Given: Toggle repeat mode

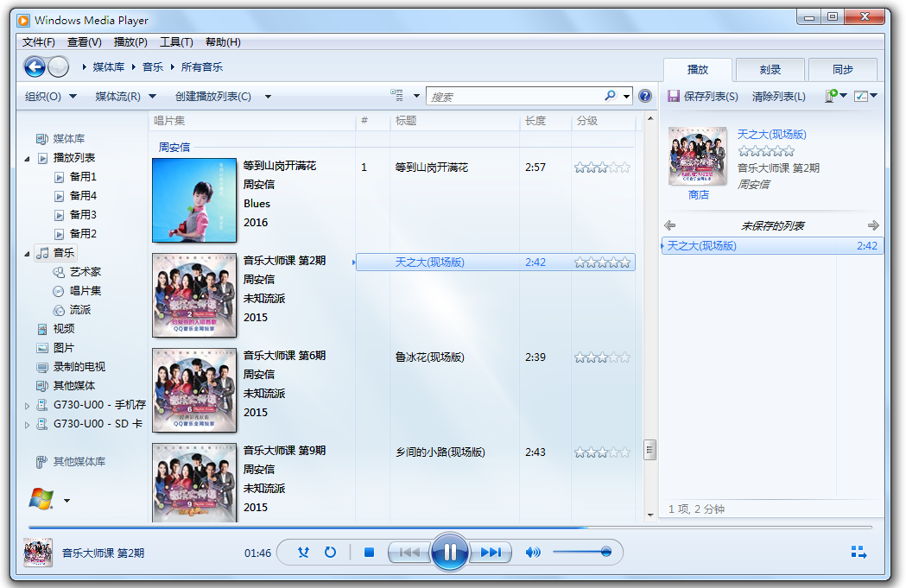Looking at the screenshot, I should (x=330, y=553).
